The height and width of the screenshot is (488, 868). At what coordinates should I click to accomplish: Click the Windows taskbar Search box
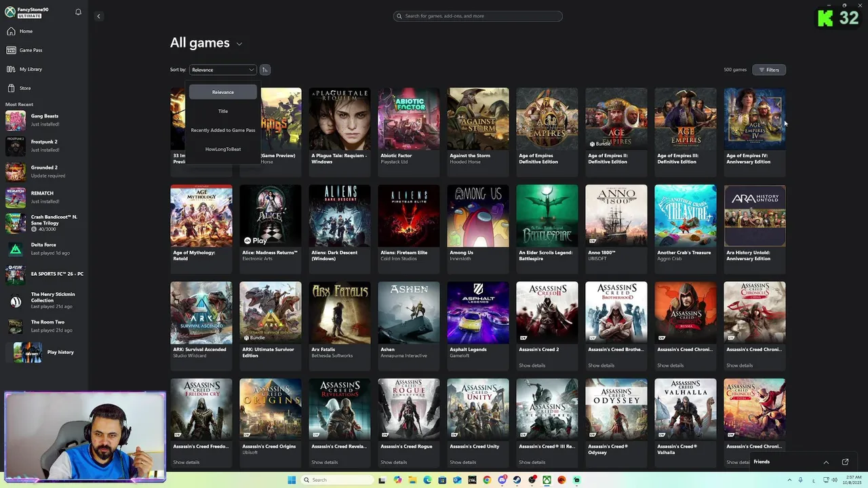coord(337,480)
